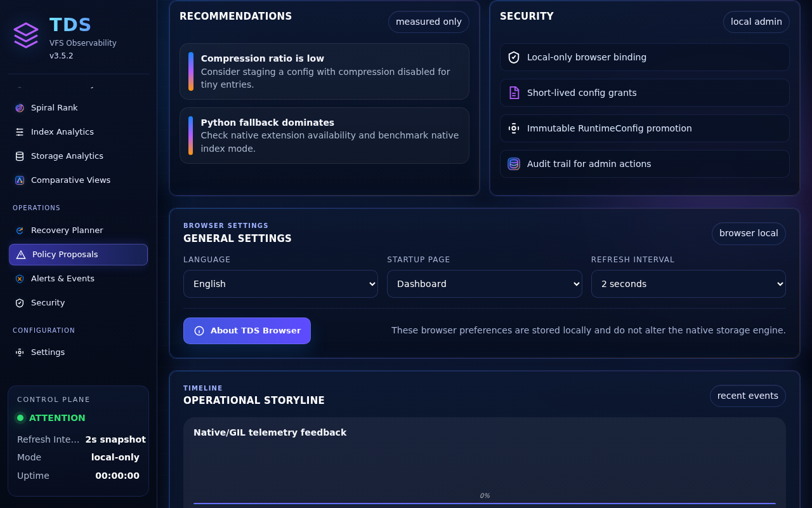Screen dimensions: 812x508
Task: Select Policy Proposals menu item
Action: [x=78, y=255]
